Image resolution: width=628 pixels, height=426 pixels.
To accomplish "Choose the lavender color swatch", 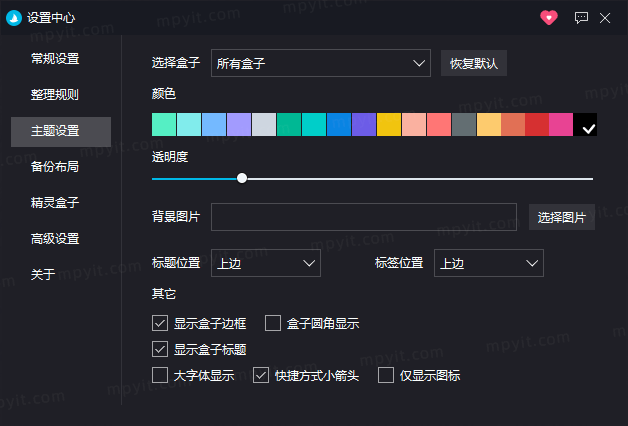I will (239, 125).
